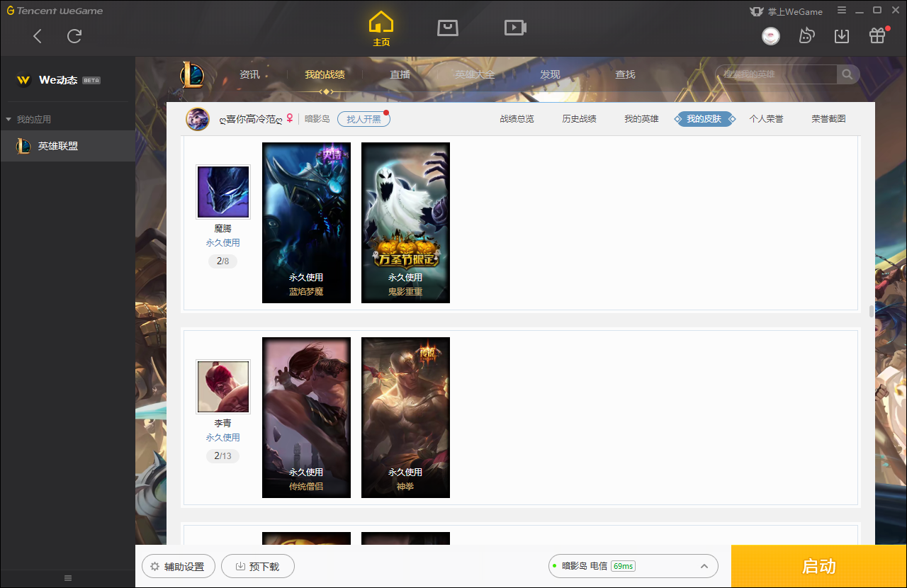Image resolution: width=907 pixels, height=588 pixels.
Task: Open the messages mascot icon
Action: [806, 35]
